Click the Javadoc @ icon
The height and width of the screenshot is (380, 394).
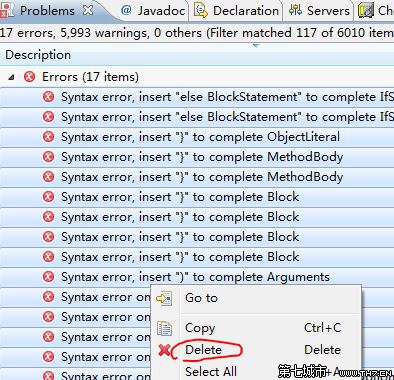tap(126, 11)
